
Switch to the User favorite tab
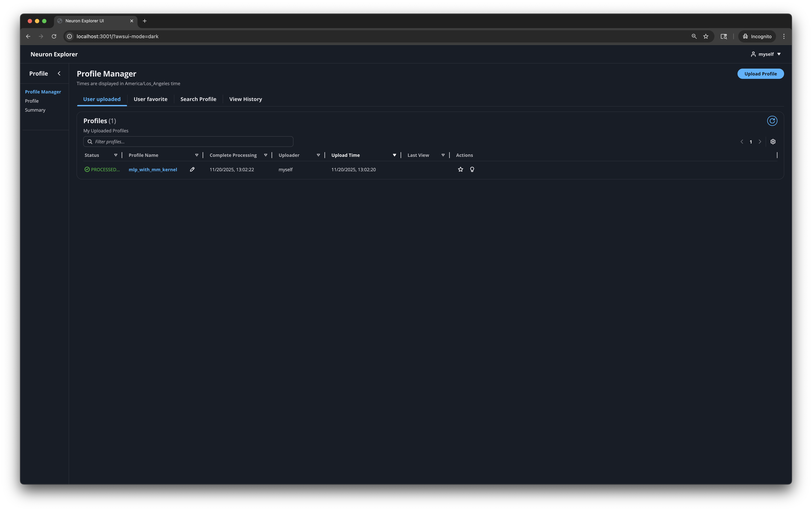point(150,99)
